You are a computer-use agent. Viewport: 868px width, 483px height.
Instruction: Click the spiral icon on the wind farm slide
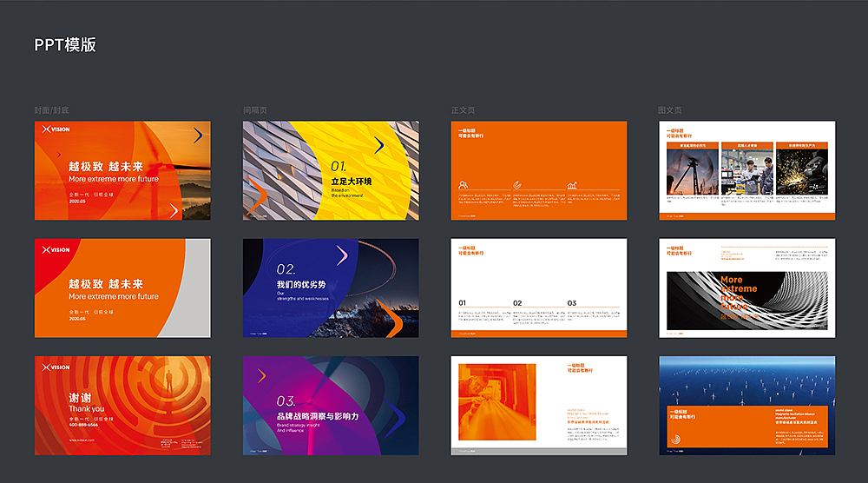pyautogui.click(x=675, y=440)
